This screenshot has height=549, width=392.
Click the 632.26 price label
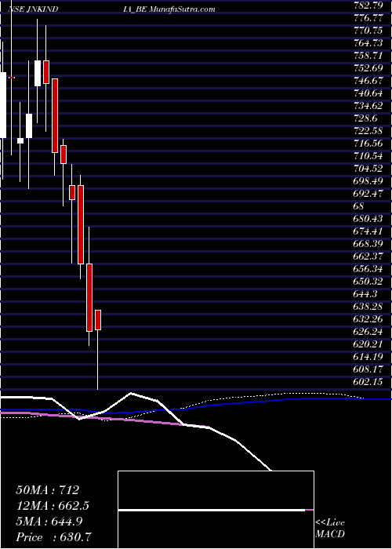pos(368,318)
